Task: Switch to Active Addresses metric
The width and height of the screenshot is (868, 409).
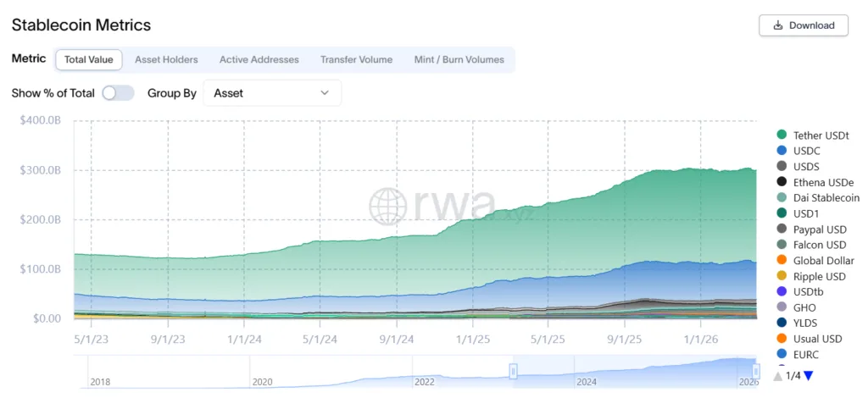Action: point(259,59)
